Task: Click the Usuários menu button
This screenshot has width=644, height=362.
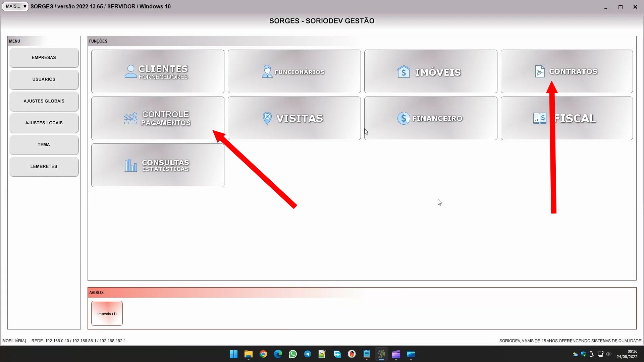Action: click(44, 79)
